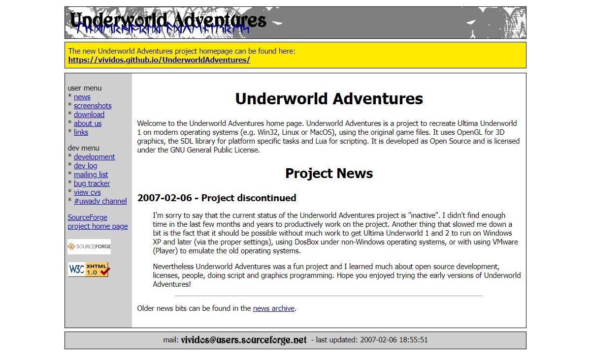Image resolution: width=591 pixels, height=364 pixels.
Task: Visit the about us page
Action: [x=88, y=123]
